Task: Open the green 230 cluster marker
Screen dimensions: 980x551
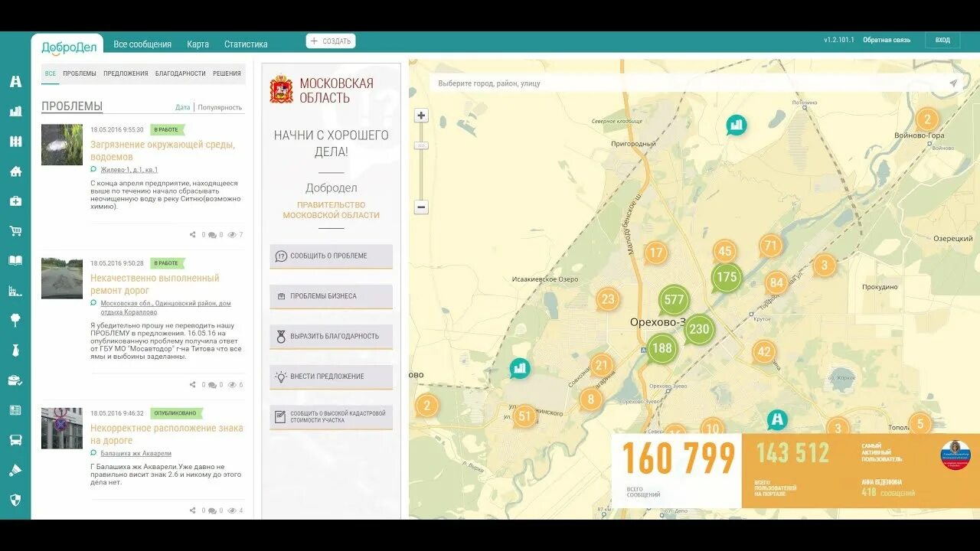Action: 699,330
